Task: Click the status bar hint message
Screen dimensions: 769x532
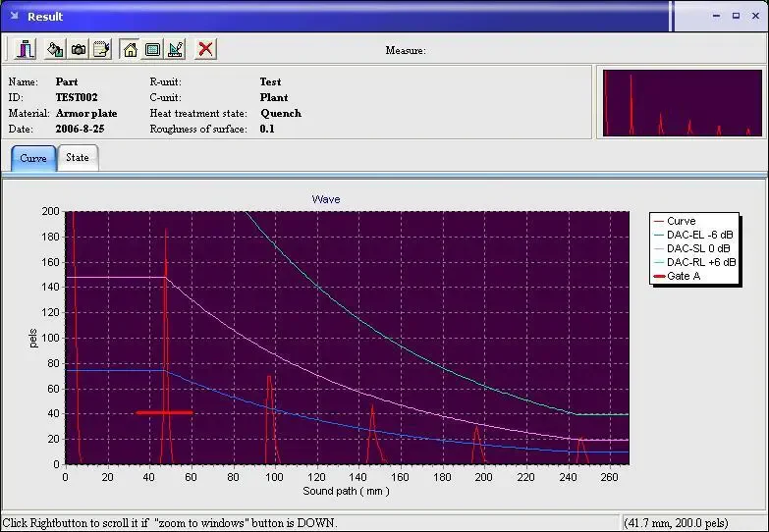Action: pos(170,523)
